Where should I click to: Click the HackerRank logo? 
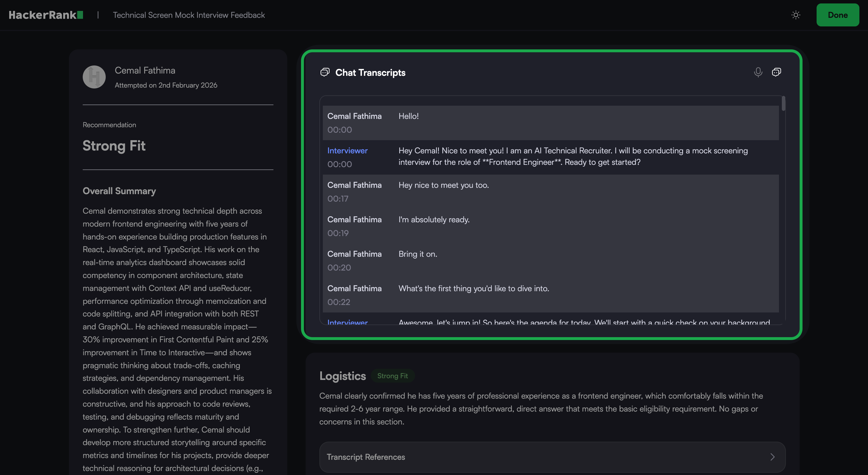[x=46, y=15]
